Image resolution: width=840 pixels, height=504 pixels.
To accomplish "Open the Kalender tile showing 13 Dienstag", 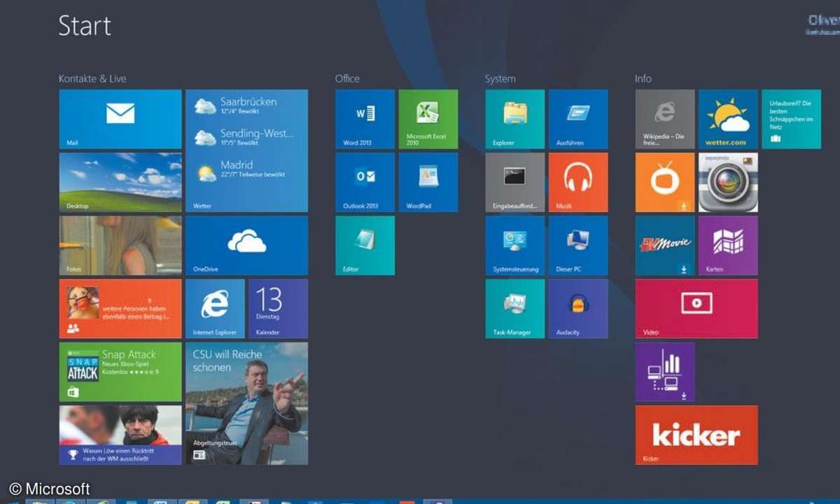I will coord(278,309).
